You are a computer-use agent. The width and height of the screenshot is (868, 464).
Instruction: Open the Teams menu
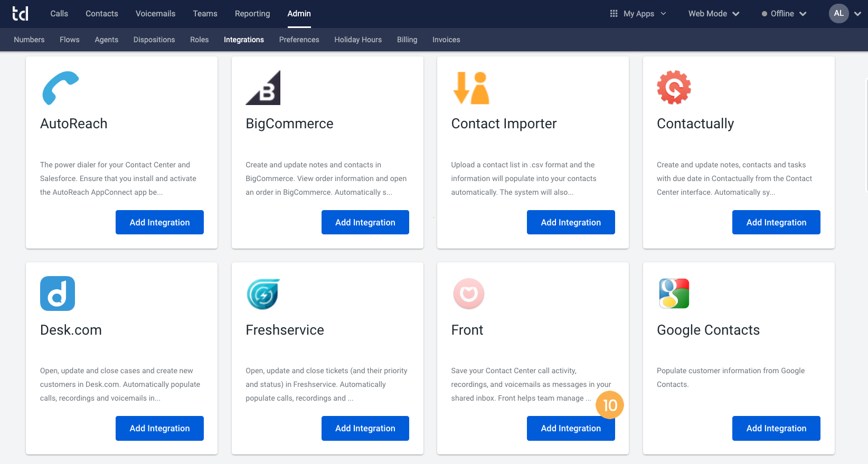pyautogui.click(x=205, y=14)
